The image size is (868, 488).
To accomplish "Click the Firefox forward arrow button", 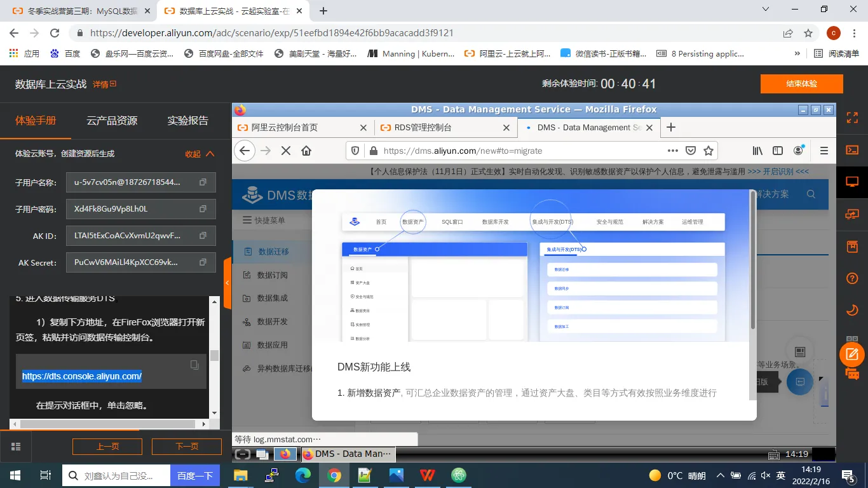I will 266,151.
